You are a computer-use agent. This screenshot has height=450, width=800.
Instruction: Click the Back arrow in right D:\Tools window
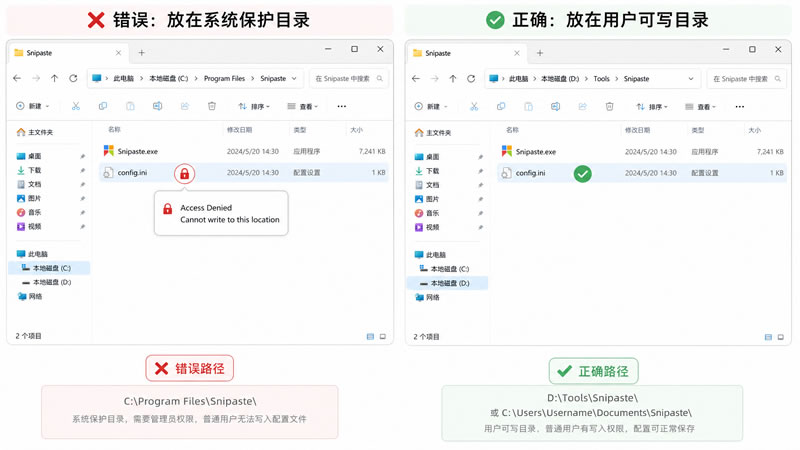pyautogui.click(x=416, y=79)
